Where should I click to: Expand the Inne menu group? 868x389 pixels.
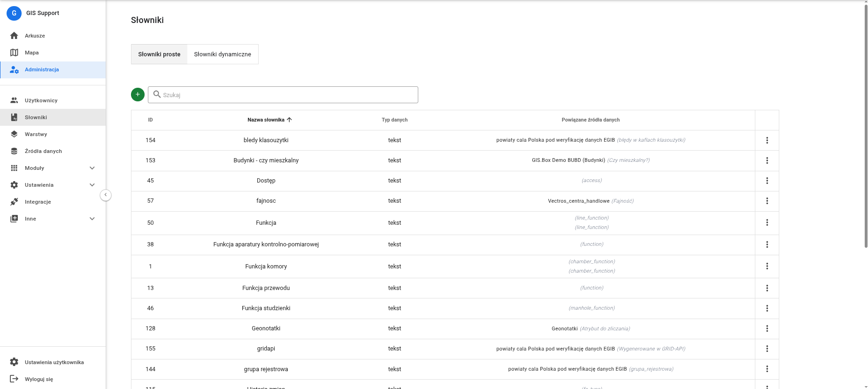(92, 219)
